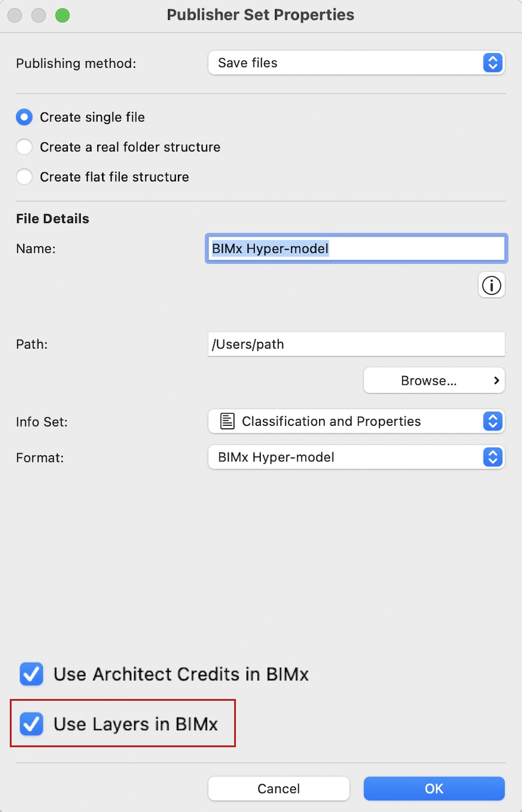Image resolution: width=522 pixels, height=812 pixels.
Task: Confirm with the OK button
Action: (x=434, y=789)
